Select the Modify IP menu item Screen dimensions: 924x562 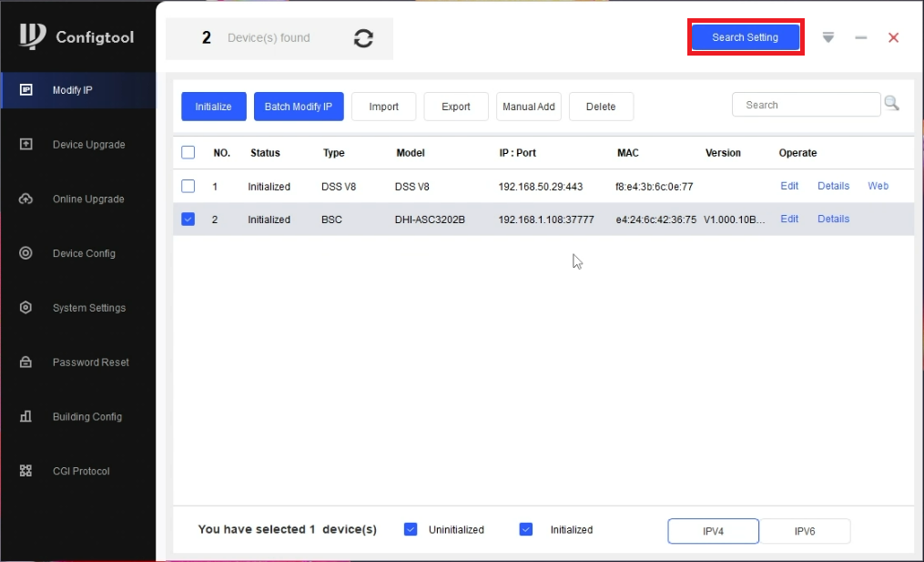click(72, 90)
